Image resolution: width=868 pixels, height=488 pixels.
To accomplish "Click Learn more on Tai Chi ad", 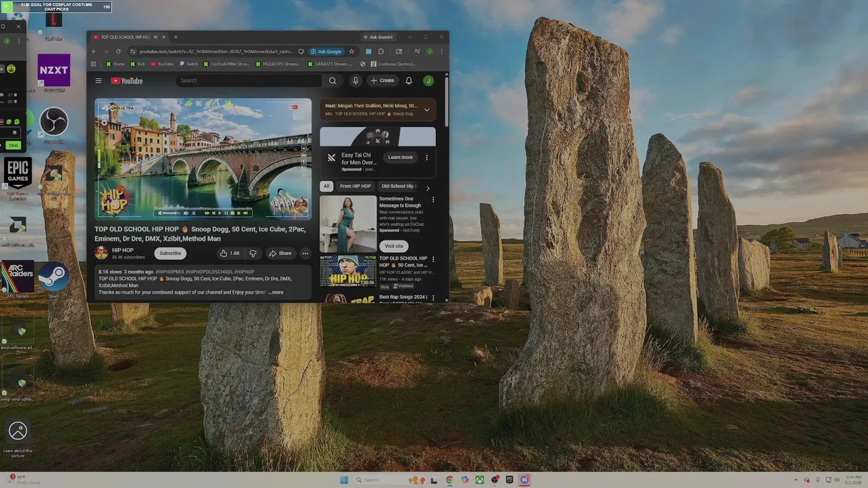I will point(400,157).
